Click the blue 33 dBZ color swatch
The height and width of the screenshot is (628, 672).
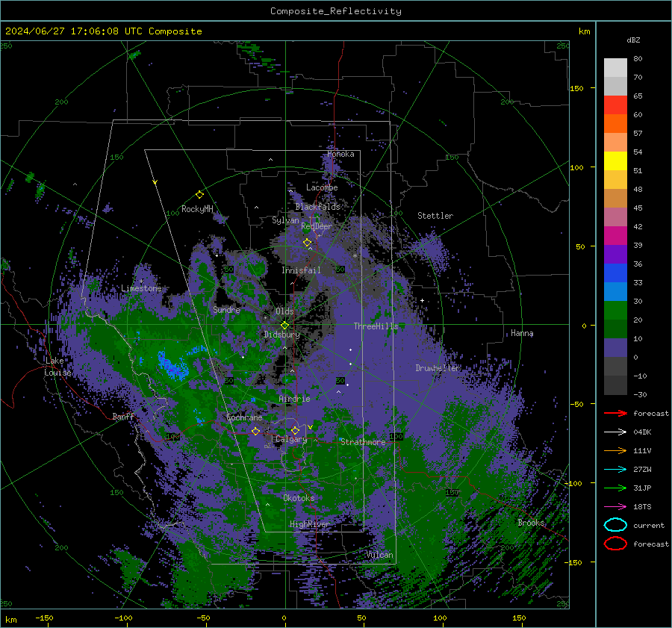coord(615,273)
